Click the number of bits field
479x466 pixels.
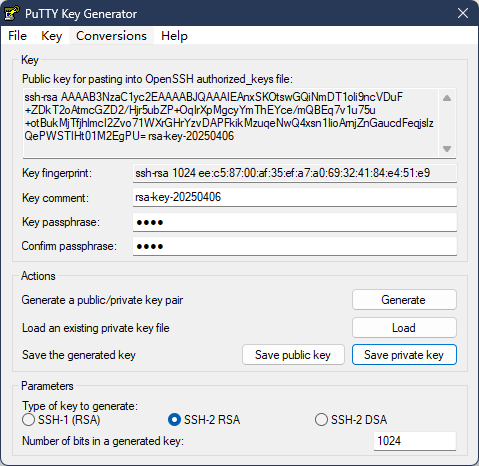(x=415, y=441)
